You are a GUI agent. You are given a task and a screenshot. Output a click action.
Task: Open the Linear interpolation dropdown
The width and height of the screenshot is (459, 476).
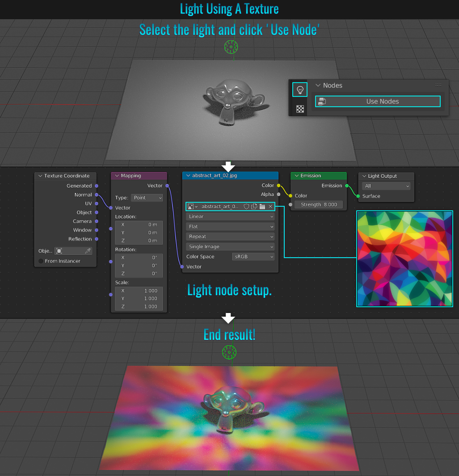tap(230, 217)
